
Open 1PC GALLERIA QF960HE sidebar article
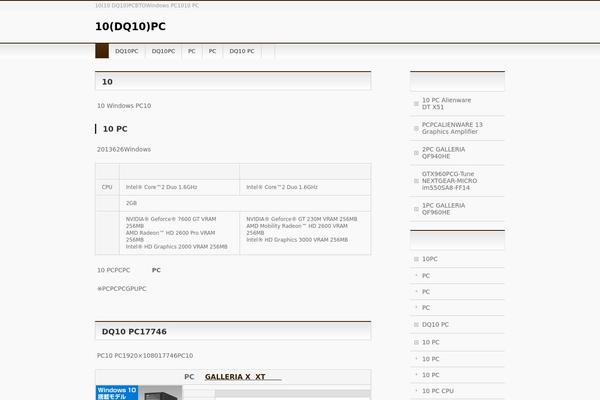coord(443,209)
